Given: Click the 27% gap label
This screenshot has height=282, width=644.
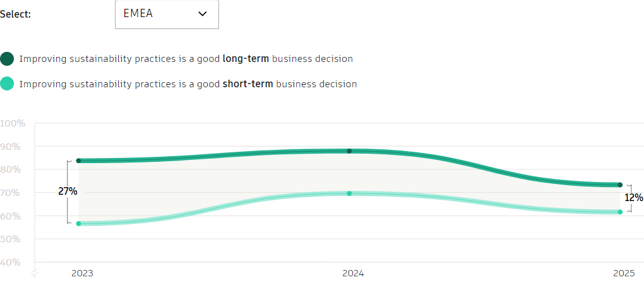Looking at the screenshot, I should pos(68,191).
